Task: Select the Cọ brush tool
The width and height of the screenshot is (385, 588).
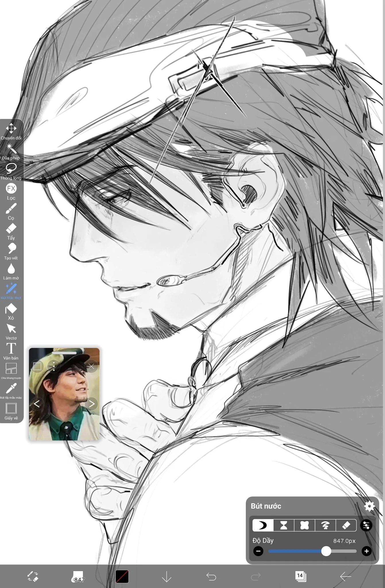Action: (11, 212)
